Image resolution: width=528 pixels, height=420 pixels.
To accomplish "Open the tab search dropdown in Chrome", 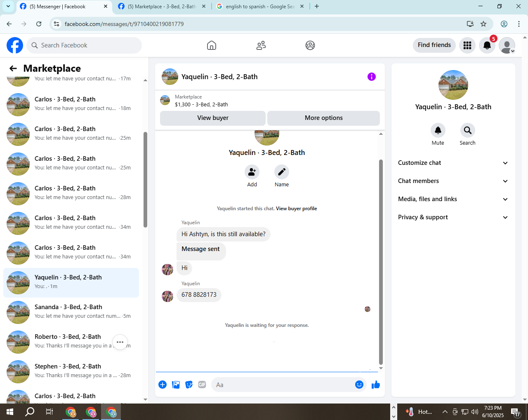I will [8, 6].
